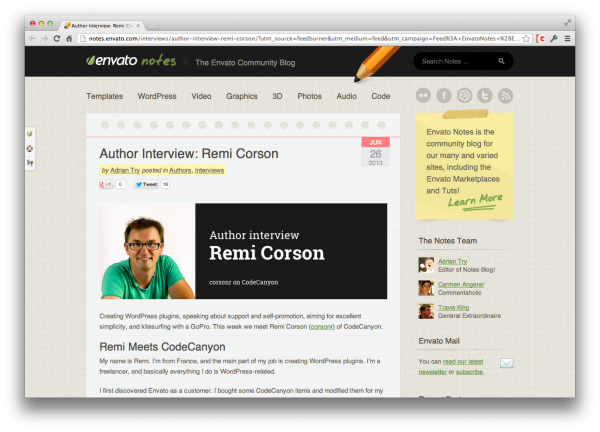Click the page icon in address bar
Image resolution: width=600 pixels, height=432 pixels.
(x=83, y=39)
